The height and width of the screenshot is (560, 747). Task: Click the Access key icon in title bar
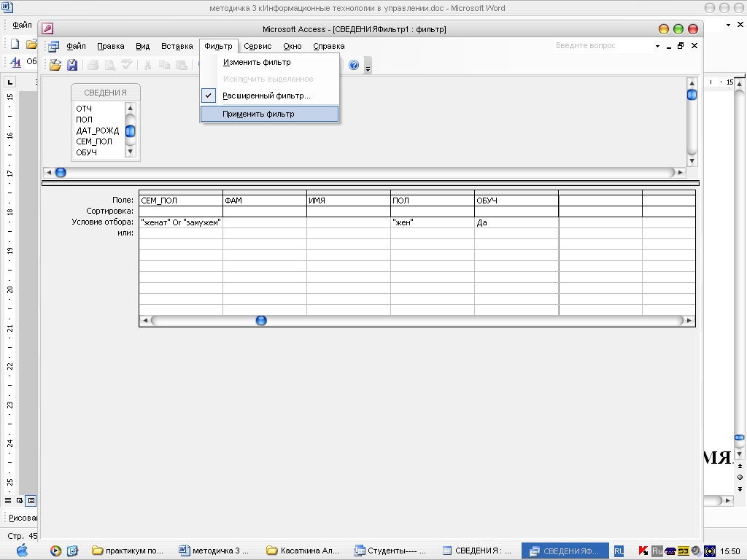47,28
